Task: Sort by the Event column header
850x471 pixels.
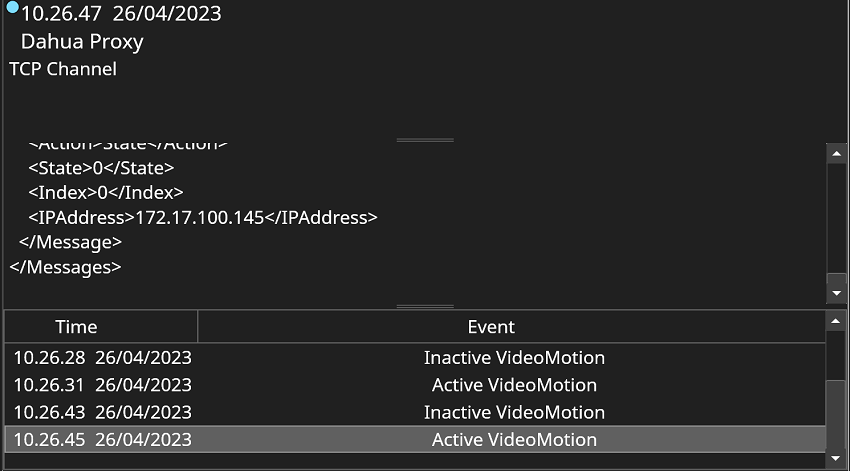Action: (491, 327)
